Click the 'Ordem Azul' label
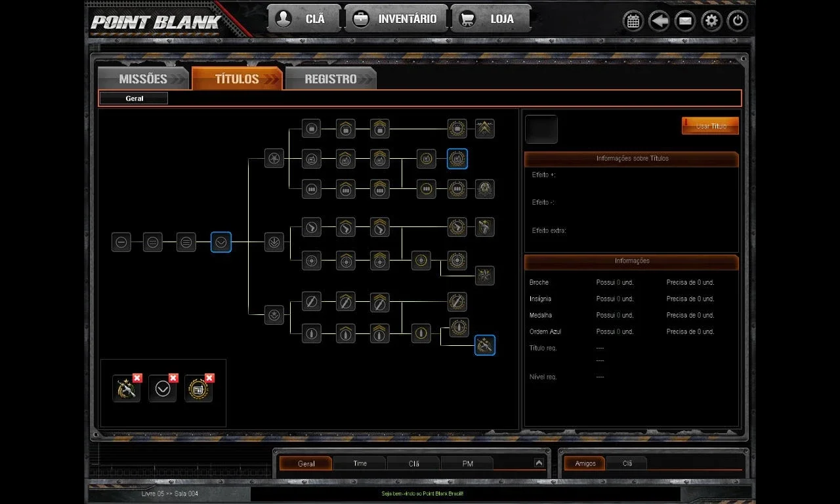The height and width of the screenshot is (504, 840). click(x=545, y=331)
